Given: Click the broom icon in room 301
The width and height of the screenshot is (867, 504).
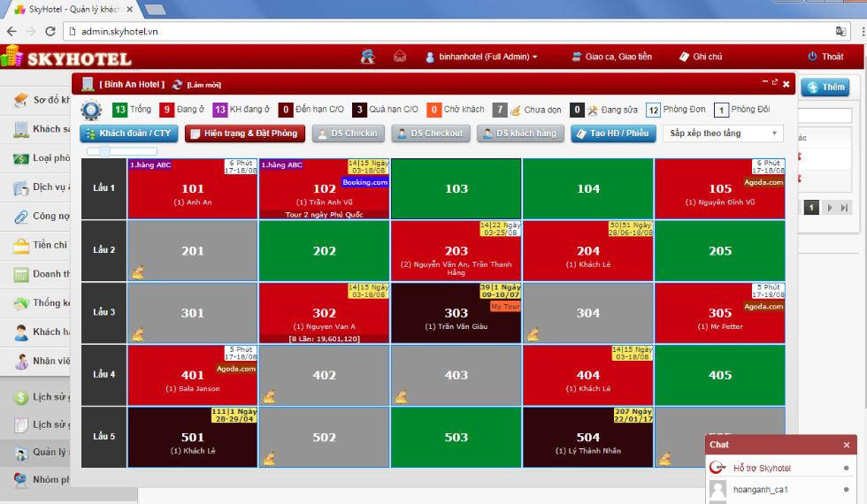Looking at the screenshot, I should (x=138, y=334).
